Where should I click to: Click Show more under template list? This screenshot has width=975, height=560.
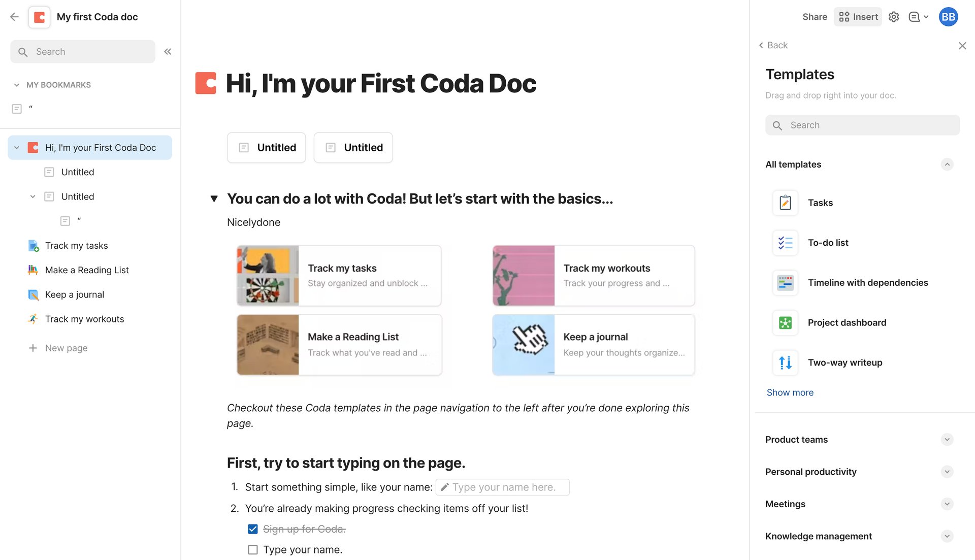pos(790,392)
